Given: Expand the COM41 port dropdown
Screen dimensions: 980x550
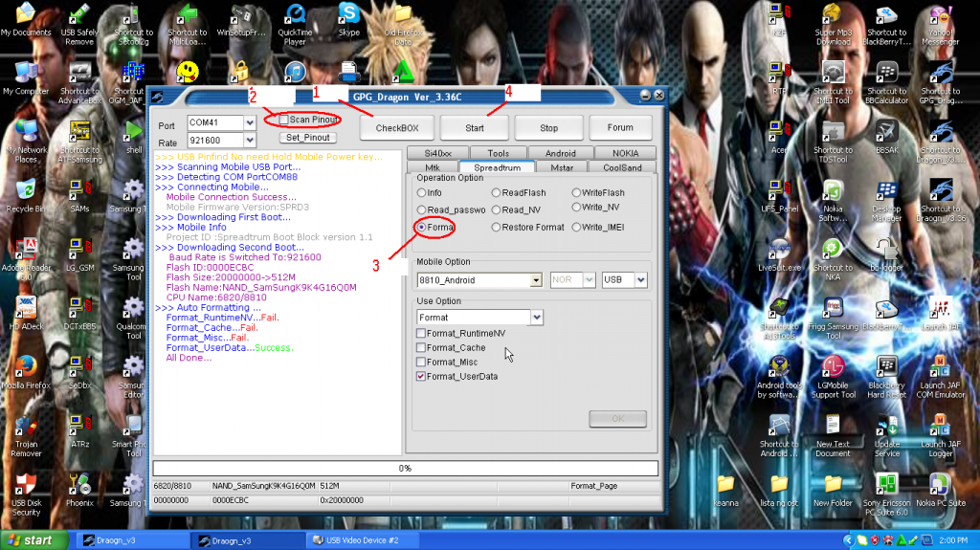Looking at the screenshot, I should tap(250, 123).
